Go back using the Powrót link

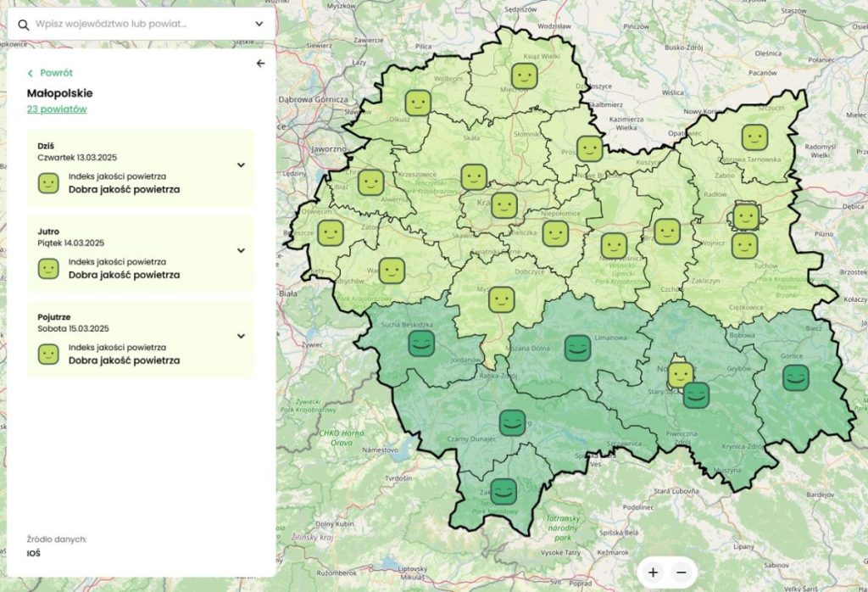[x=50, y=73]
